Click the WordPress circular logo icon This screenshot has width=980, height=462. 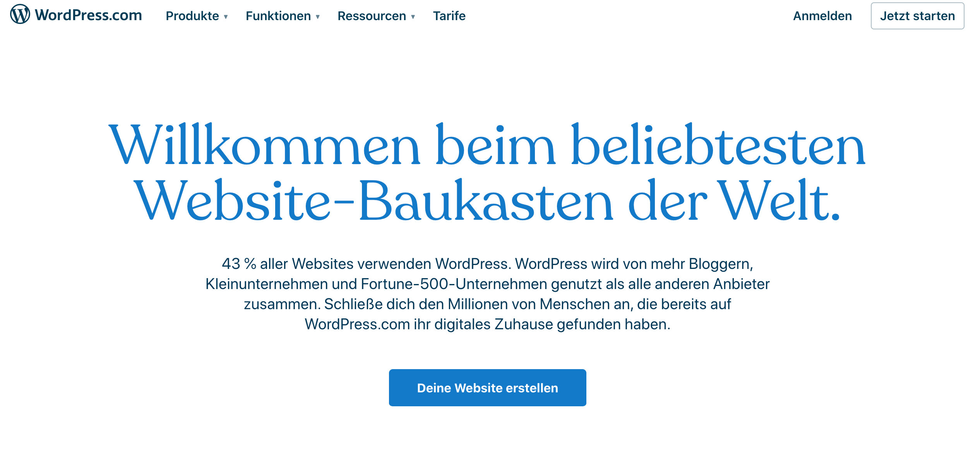click(x=20, y=14)
